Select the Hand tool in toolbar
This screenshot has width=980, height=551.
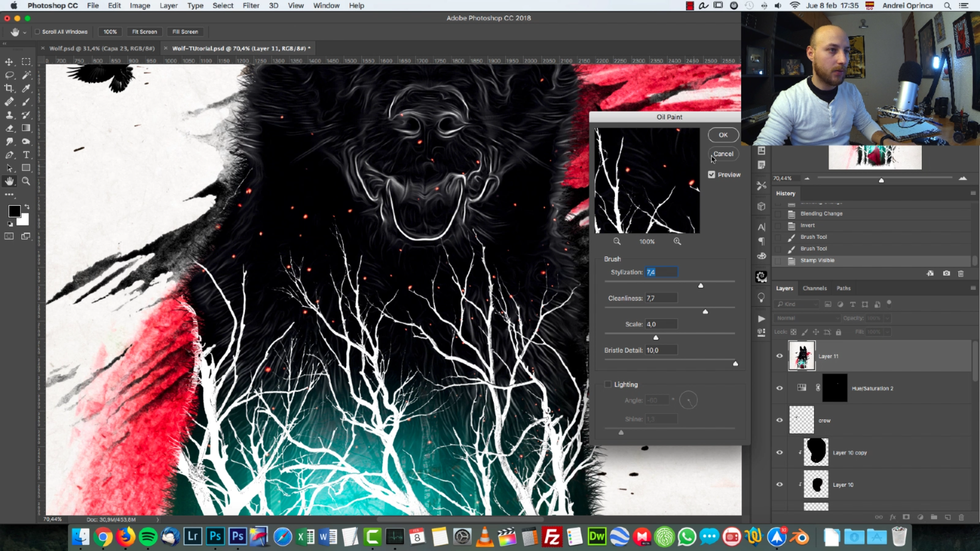tap(9, 181)
